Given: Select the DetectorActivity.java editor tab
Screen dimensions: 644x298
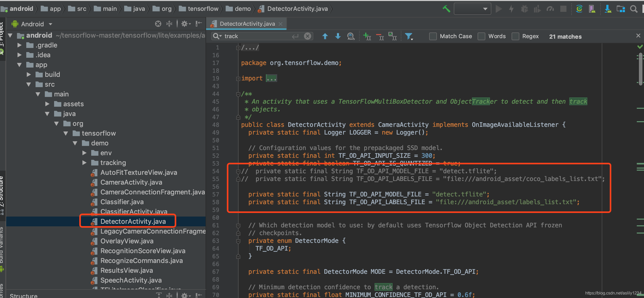Looking at the screenshot, I should click(247, 24).
